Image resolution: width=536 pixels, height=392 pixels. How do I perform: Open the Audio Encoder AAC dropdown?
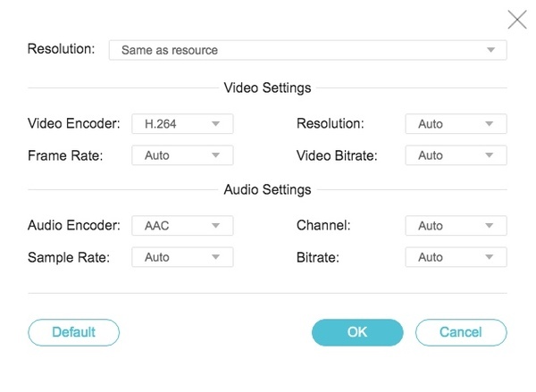pyautogui.click(x=182, y=226)
